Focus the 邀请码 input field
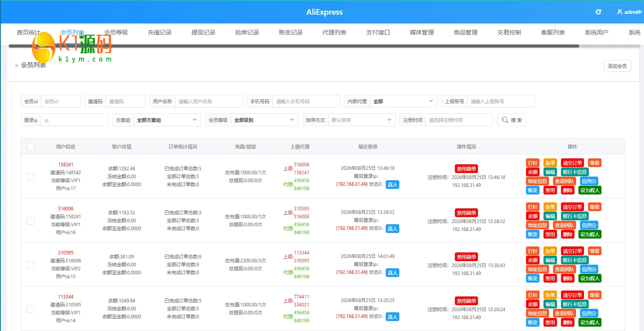The image size is (644, 331). pos(125,101)
